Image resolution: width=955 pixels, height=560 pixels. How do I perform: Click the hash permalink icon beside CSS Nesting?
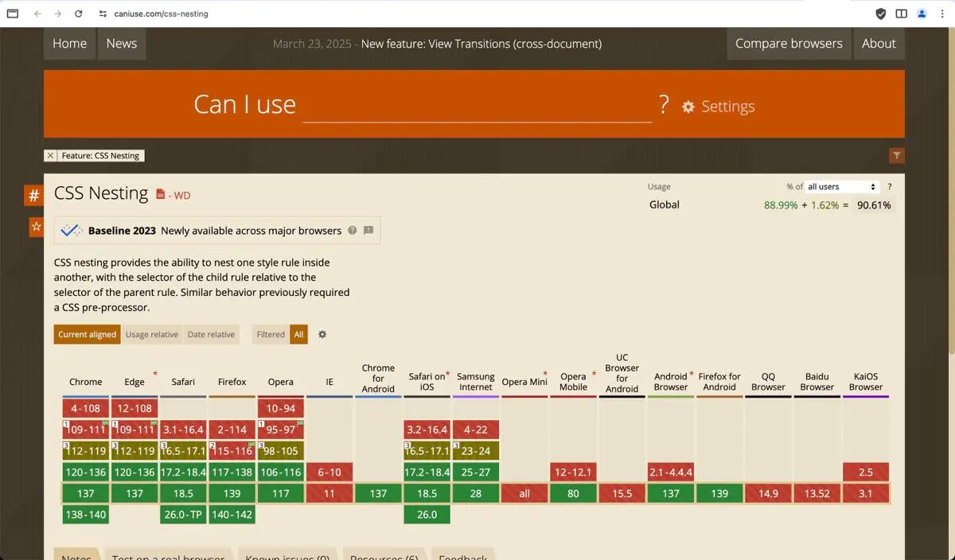coord(33,196)
